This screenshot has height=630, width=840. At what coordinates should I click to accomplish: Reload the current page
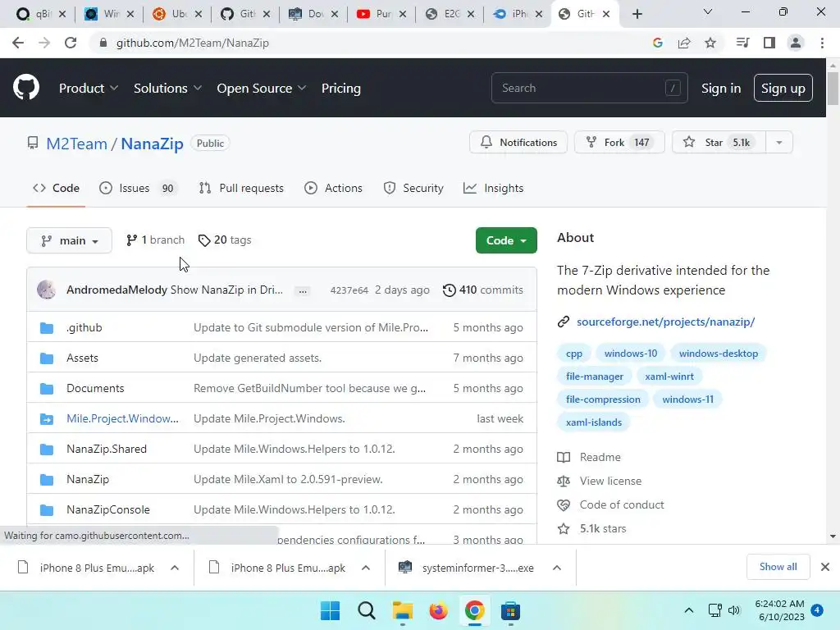(71, 43)
